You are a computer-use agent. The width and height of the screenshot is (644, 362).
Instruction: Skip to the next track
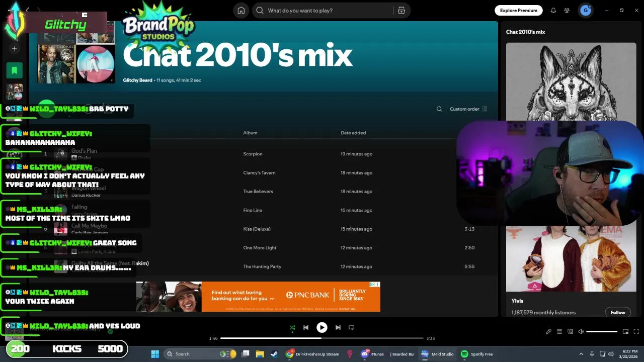(x=338, y=327)
